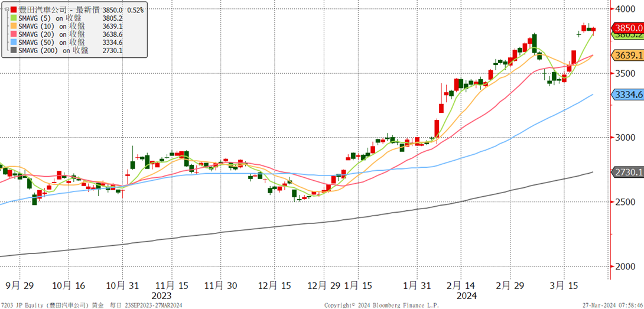Click the 9月 29 date axis label

tap(20, 285)
